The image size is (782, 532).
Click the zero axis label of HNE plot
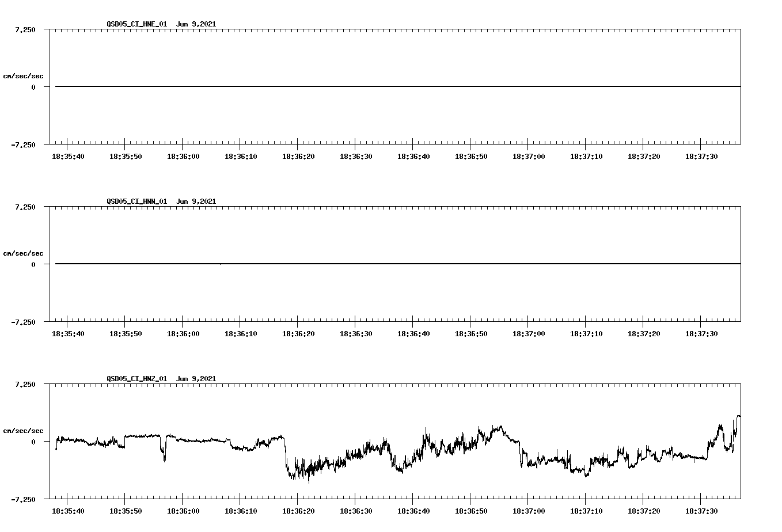click(x=33, y=88)
